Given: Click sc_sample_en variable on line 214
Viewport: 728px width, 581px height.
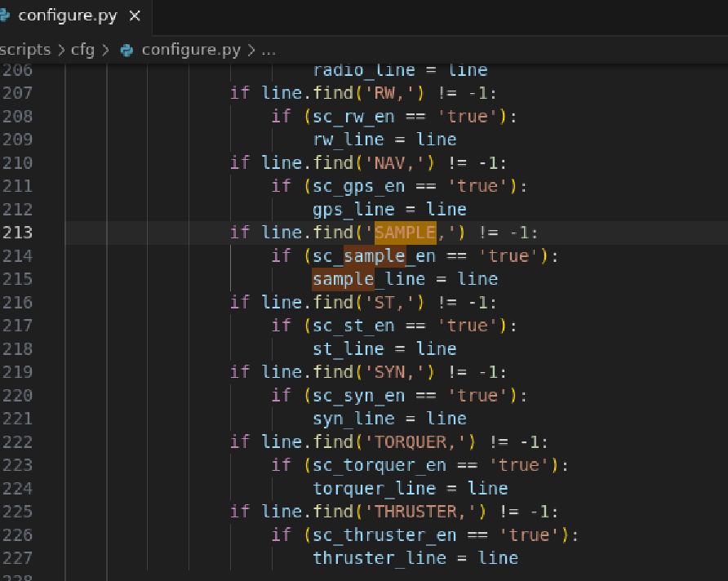Looking at the screenshot, I should pyautogui.click(x=375, y=256).
